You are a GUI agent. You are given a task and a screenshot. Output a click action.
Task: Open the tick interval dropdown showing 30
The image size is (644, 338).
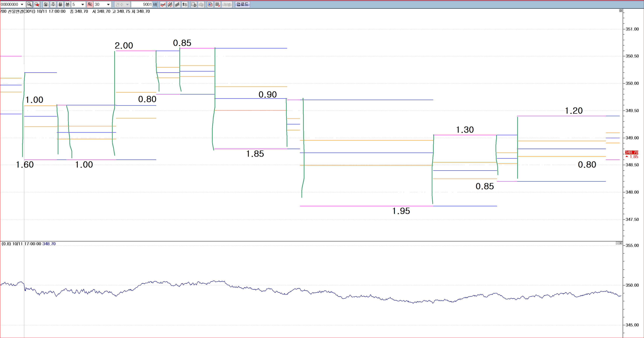(108, 5)
